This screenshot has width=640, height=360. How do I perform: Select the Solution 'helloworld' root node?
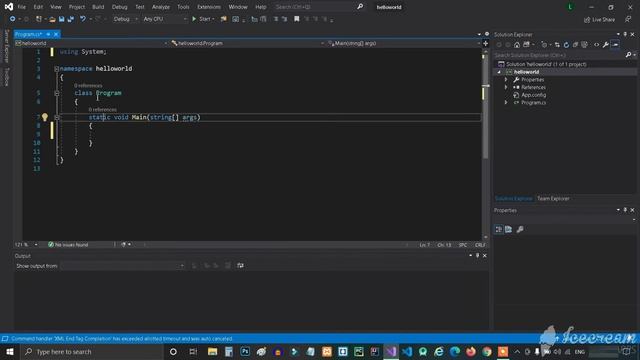(546, 64)
